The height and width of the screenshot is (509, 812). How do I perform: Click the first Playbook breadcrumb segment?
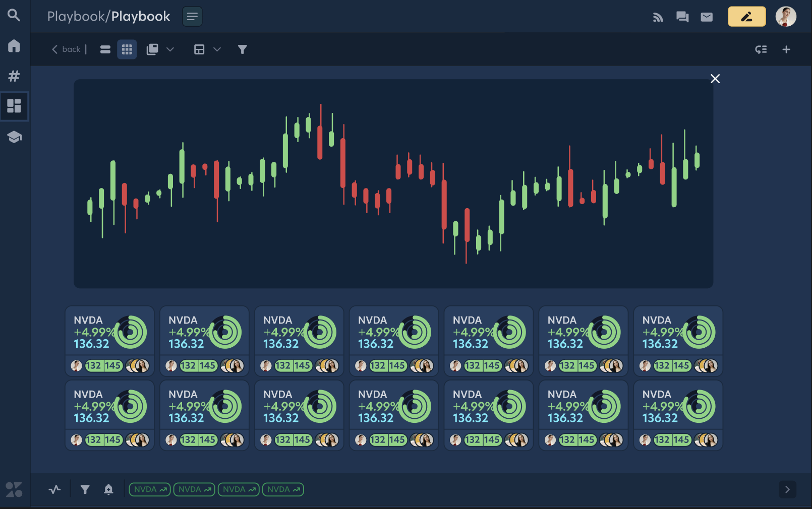pos(76,17)
